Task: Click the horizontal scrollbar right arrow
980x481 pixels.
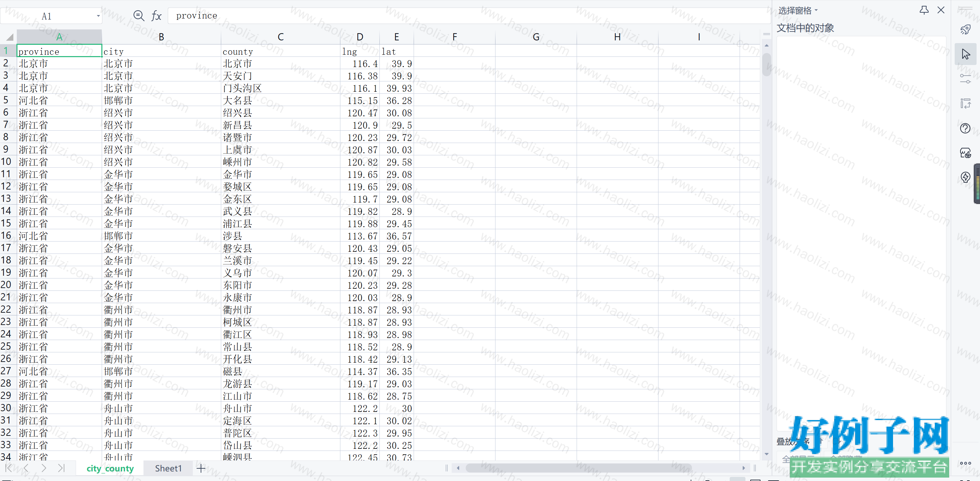Action: tap(744, 468)
